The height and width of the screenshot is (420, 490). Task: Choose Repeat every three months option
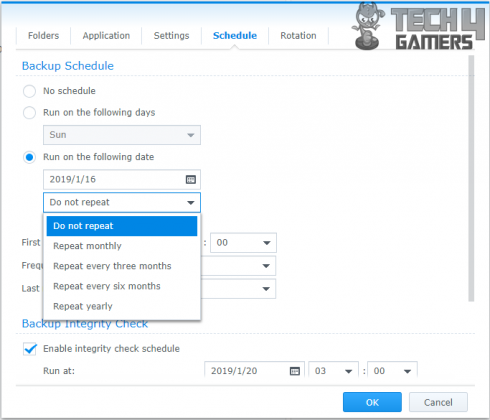click(x=122, y=266)
